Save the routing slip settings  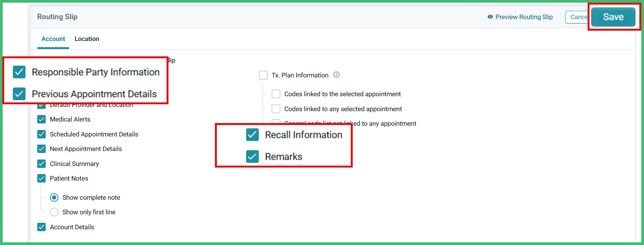[x=613, y=17]
